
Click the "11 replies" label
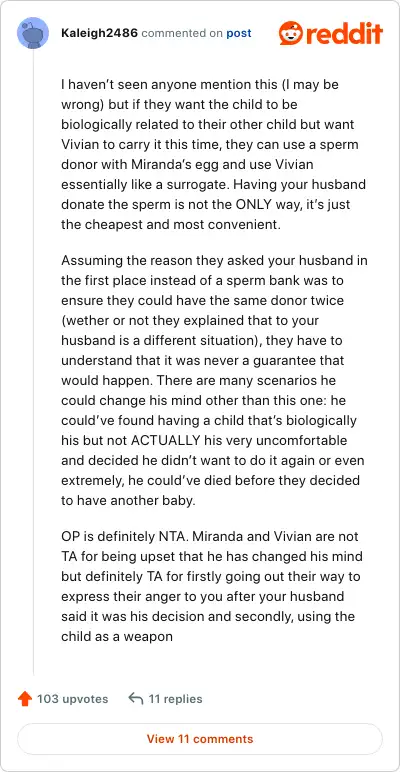(x=175, y=699)
